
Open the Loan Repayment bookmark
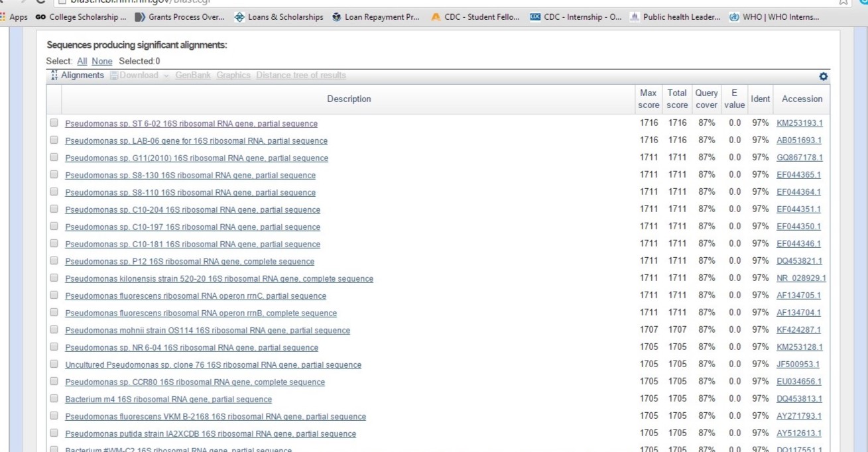point(376,17)
